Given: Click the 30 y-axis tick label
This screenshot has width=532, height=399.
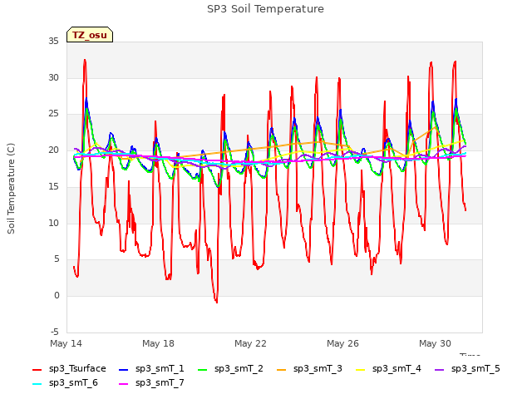Looking at the screenshot, I should pyautogui.click(x=53, y=77).
